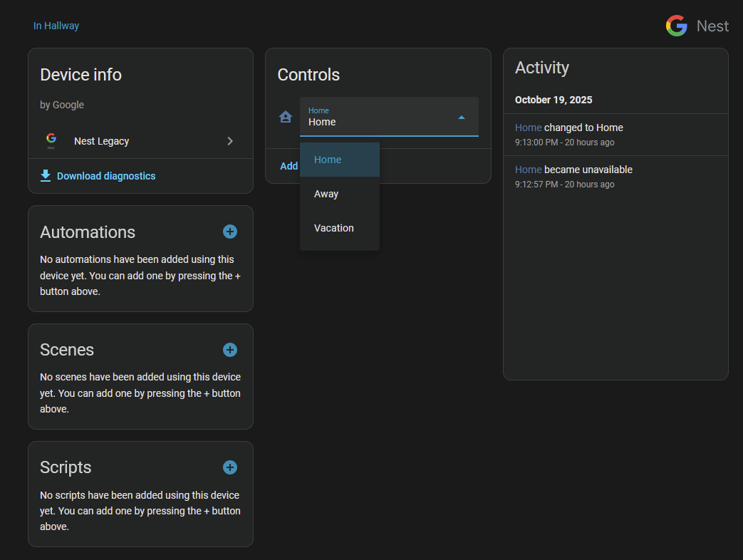743x560 pixels.
Task: Click the Google Nest logo in the header
Action: click(x=697, y=26)
